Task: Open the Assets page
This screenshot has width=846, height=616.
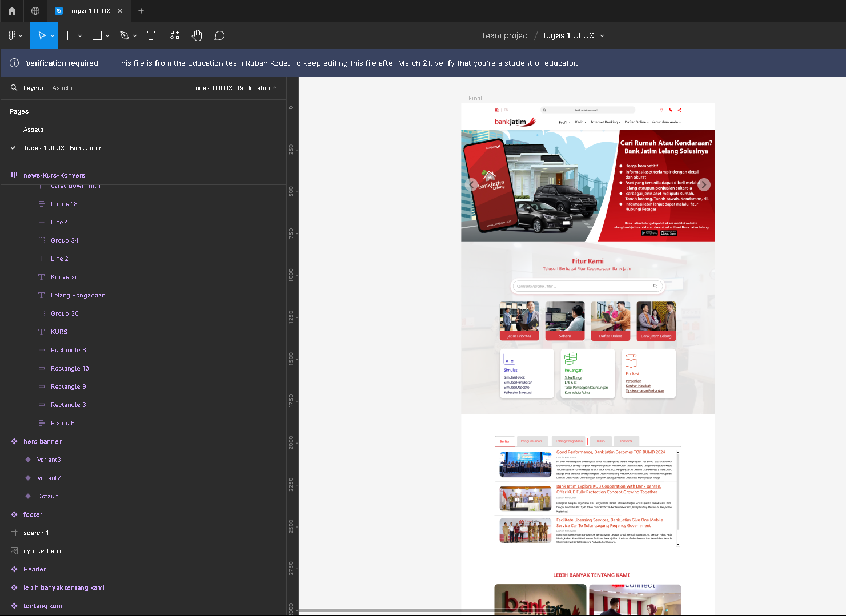Action: 33,130
